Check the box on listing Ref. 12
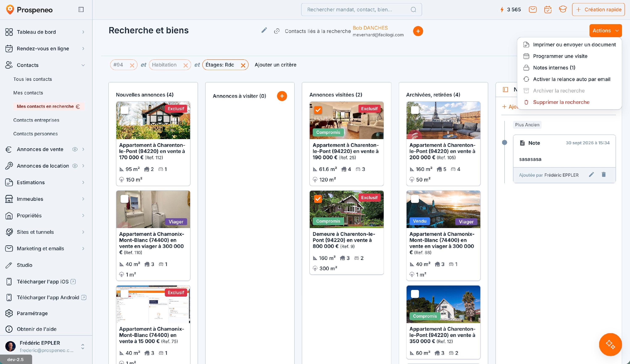 click(x=415, y=294)
